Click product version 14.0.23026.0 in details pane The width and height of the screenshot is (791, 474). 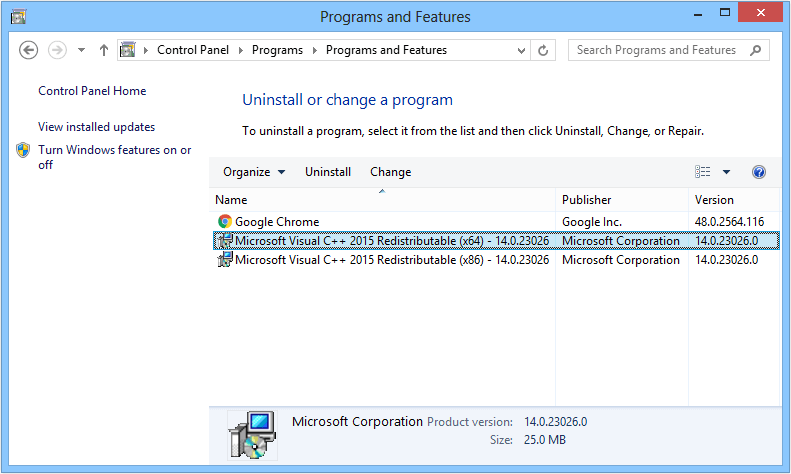tap(555, 422)
